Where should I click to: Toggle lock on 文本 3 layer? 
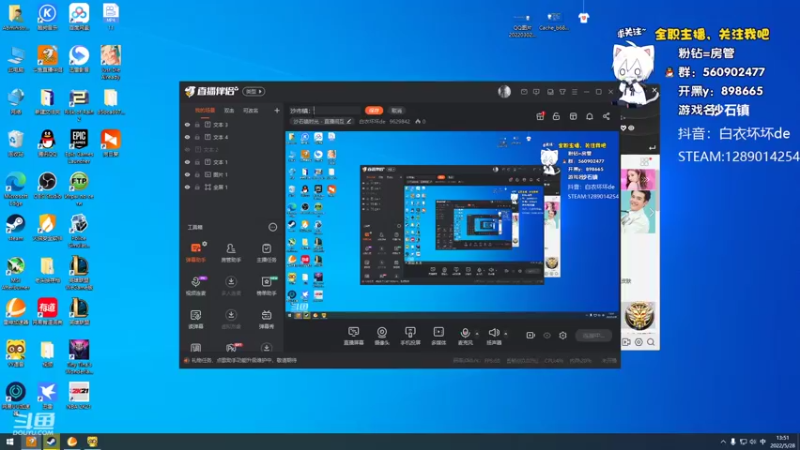[x=197, y=124]
